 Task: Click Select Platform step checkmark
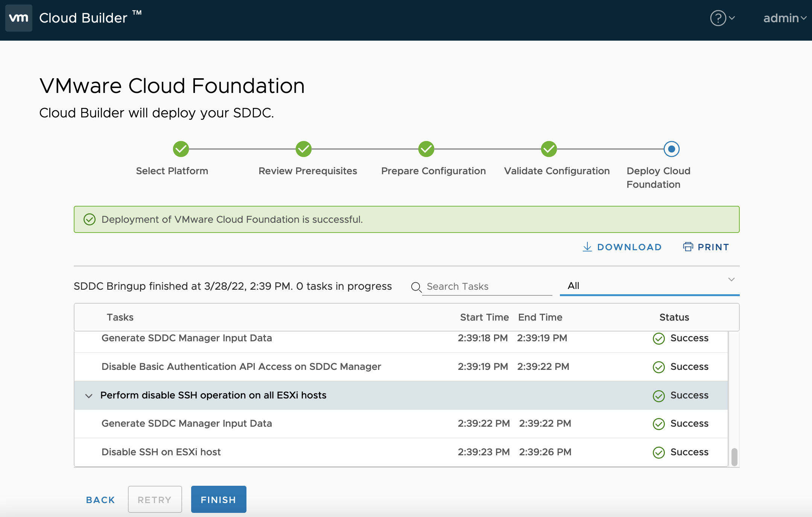[181, 149]
